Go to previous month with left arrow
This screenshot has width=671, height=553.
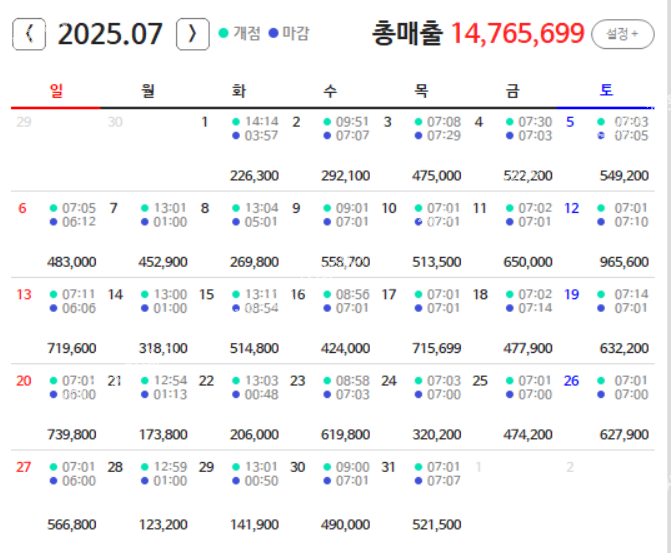click(28, 34)
